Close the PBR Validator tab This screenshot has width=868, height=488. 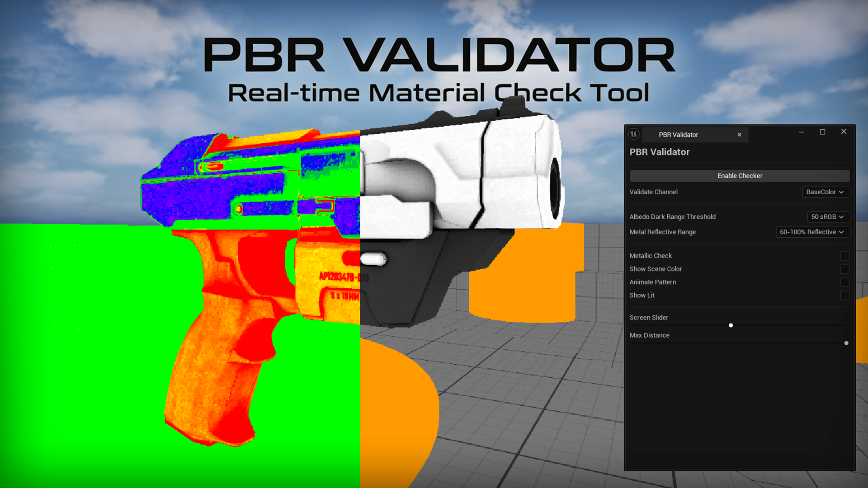click(x=740, y=135)
